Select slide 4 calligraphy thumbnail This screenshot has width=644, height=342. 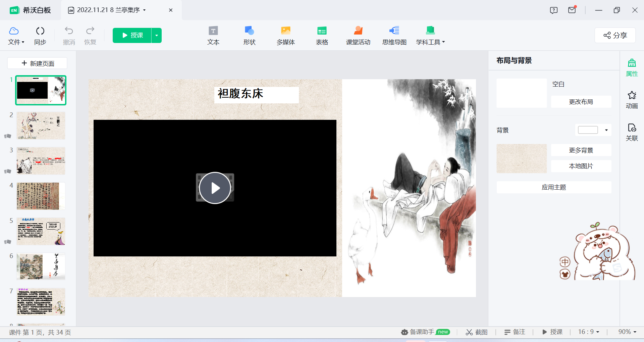(41, 196)
